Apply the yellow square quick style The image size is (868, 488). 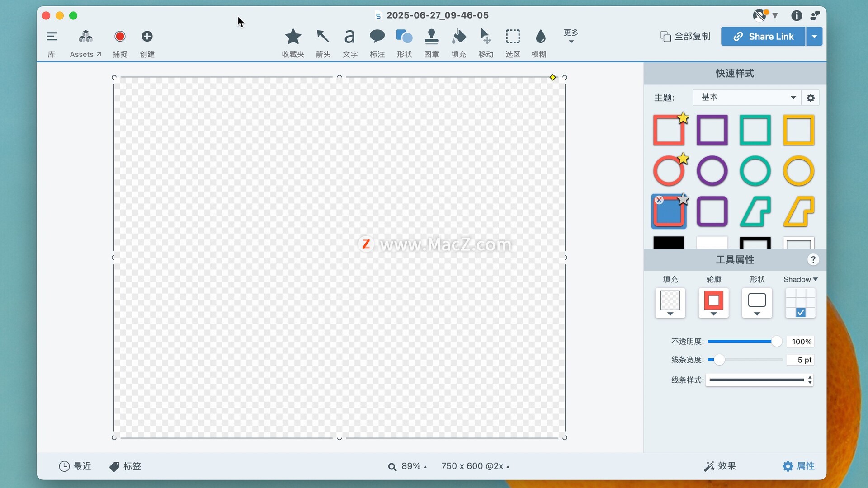click(x=798, y=130)
